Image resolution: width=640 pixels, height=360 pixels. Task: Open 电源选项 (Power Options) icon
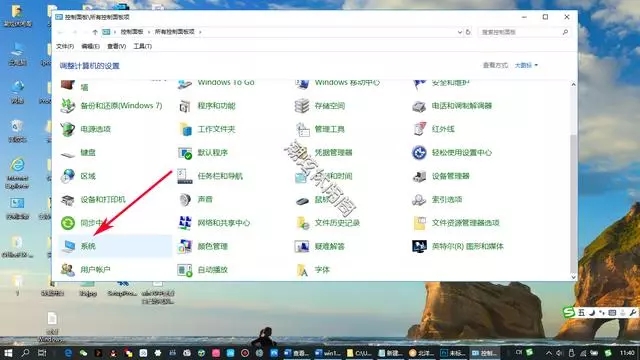point(68,129)
